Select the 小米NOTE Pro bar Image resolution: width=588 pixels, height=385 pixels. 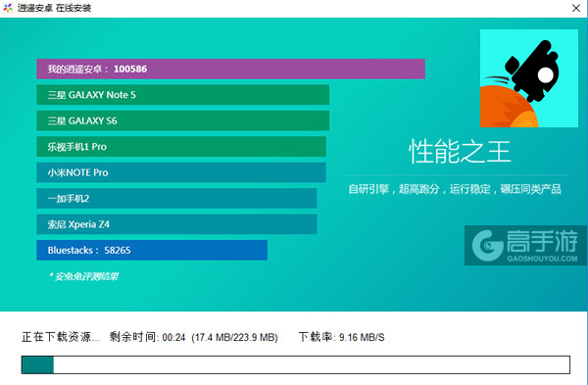pos(181,172)
